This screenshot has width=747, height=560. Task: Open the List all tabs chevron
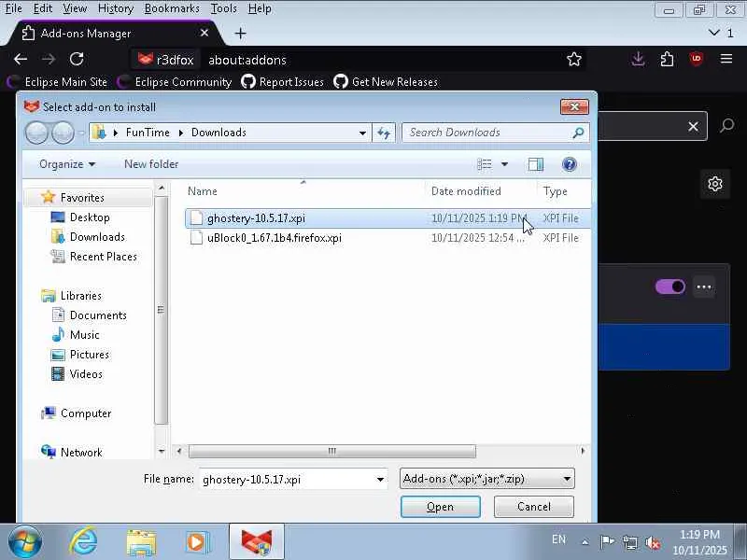coord(713,33)
